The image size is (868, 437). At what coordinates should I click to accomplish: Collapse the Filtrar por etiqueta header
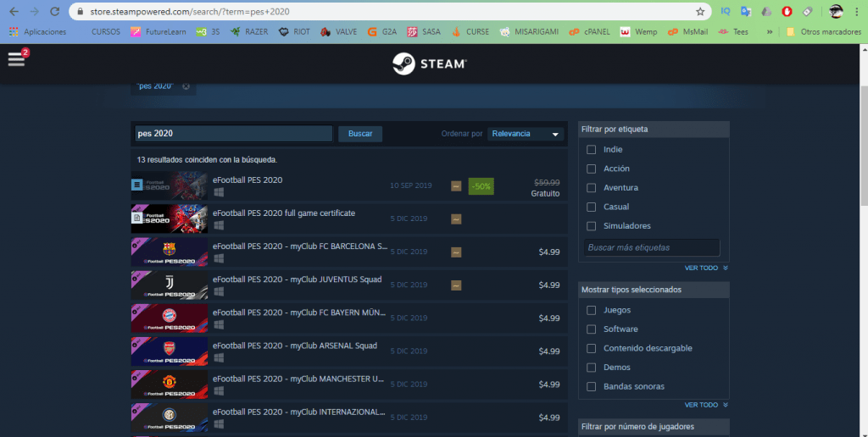point(654,129)
